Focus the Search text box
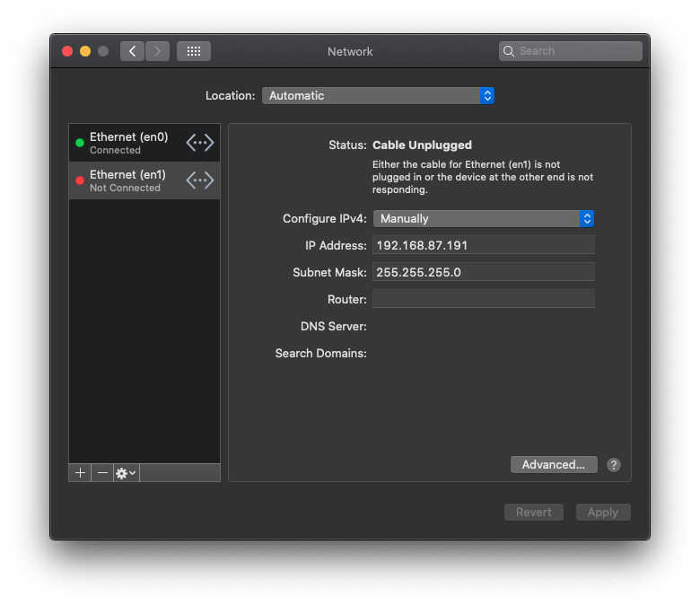 (571, 51)
